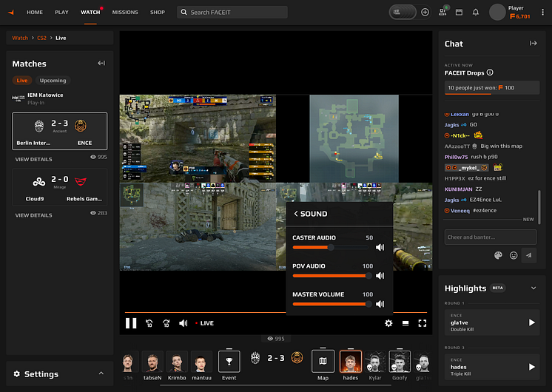Switch to the Upcoming matches tab
552x392 pixels.
point(53,80)
